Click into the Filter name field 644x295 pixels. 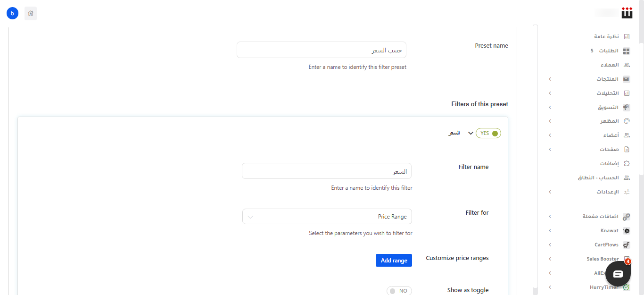pyautogui.click(x=327, y=171)
